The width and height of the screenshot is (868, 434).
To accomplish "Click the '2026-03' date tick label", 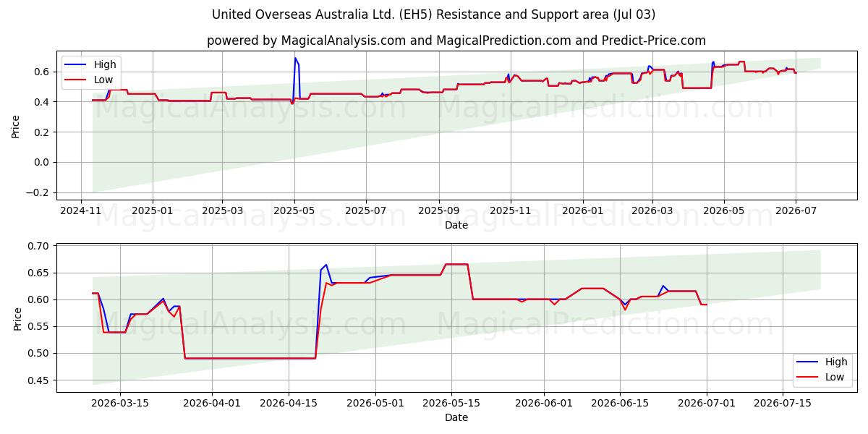I will point(652,212).
